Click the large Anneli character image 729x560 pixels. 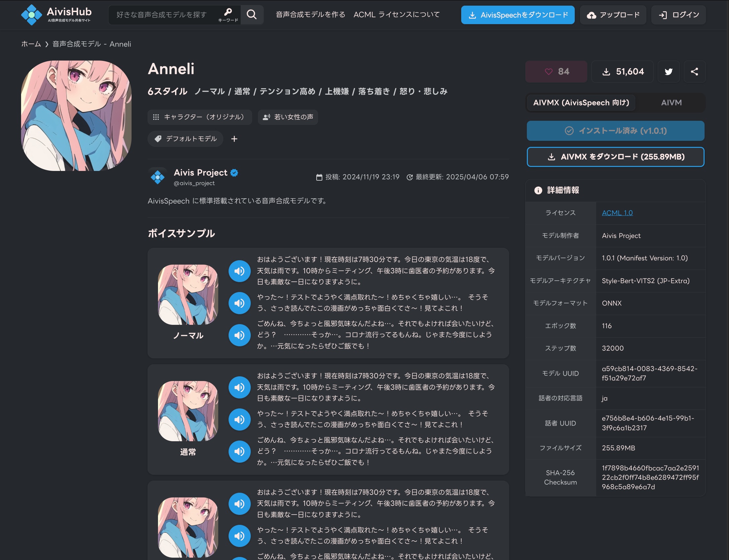(76, 116)
